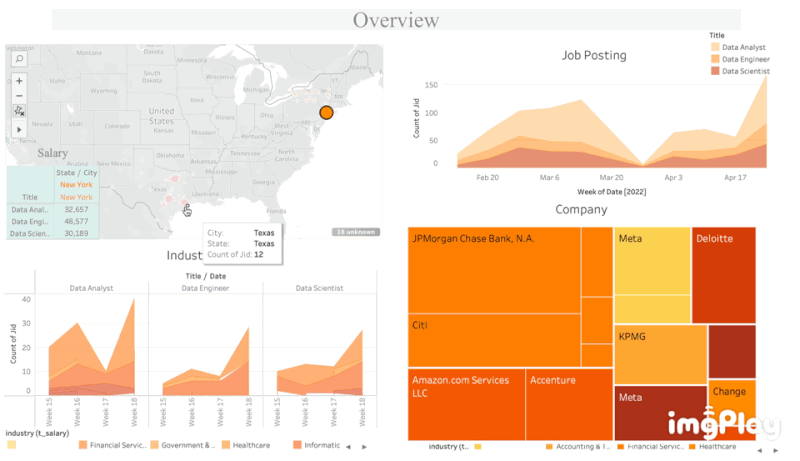Select the JPMorgan Chase Bank treemap tile
Screen dimensions: 800x461
pyautogui.click(x=494, y=270)
